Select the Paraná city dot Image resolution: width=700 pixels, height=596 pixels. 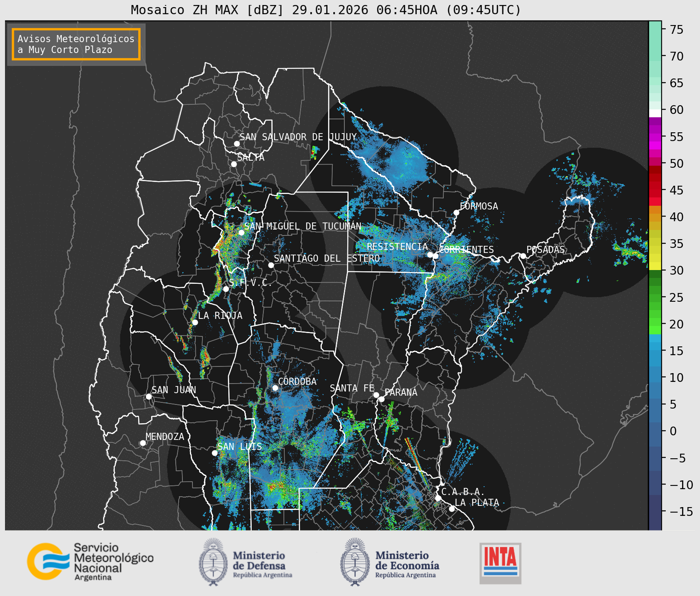pos(382,399)
